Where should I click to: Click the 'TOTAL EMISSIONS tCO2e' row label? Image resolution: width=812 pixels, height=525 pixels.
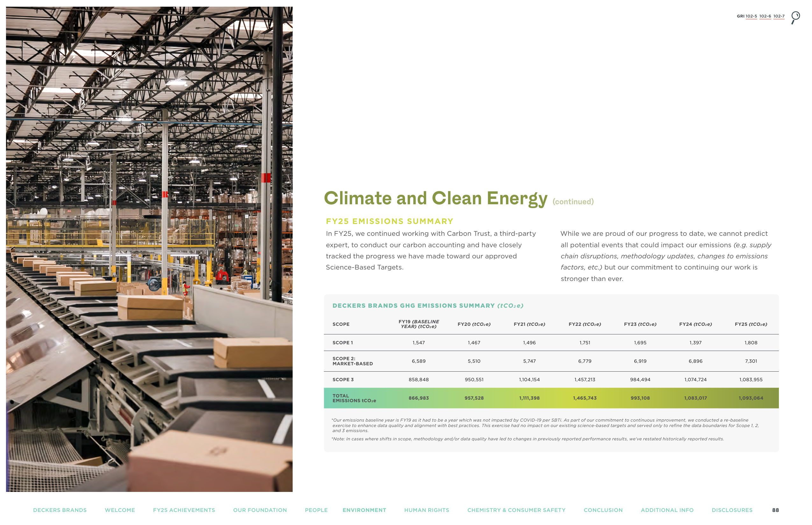coord(354,398)
